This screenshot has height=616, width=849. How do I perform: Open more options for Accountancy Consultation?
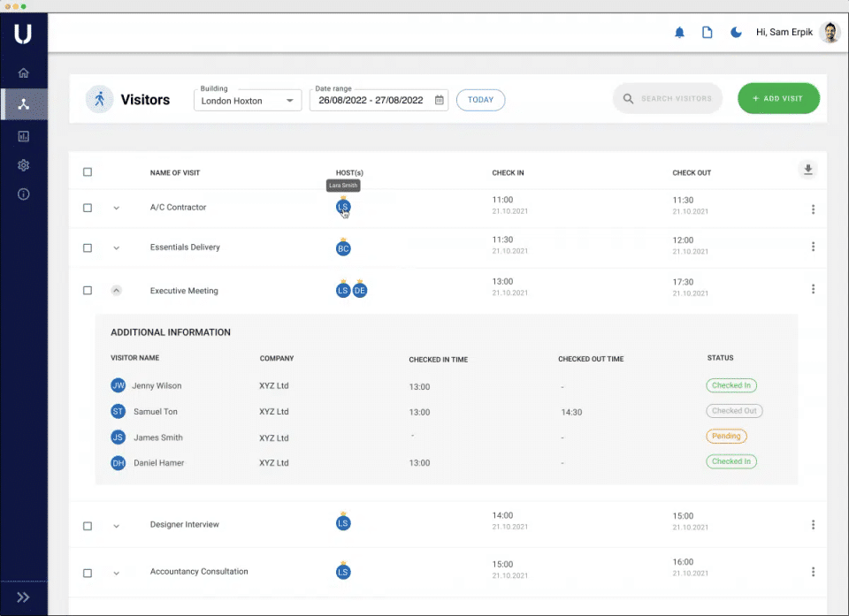[x=813, y=572]
